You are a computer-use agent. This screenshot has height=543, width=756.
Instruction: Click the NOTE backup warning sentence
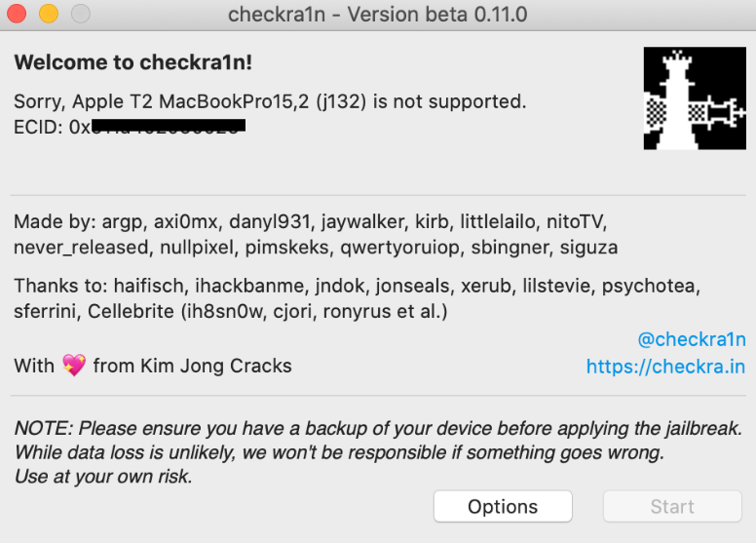coord(378,428)
